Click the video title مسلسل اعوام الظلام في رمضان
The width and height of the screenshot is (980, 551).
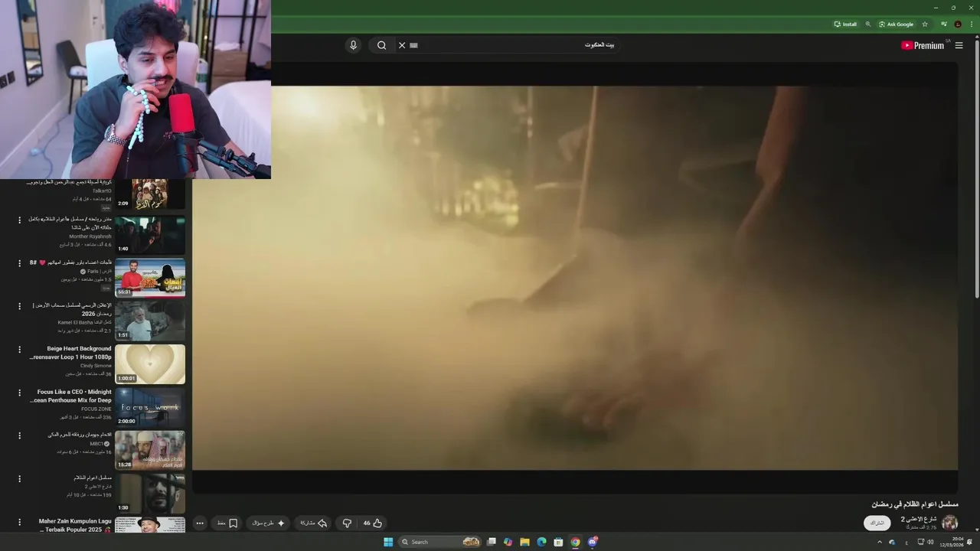pyautogui.click(x=915, y=504)
